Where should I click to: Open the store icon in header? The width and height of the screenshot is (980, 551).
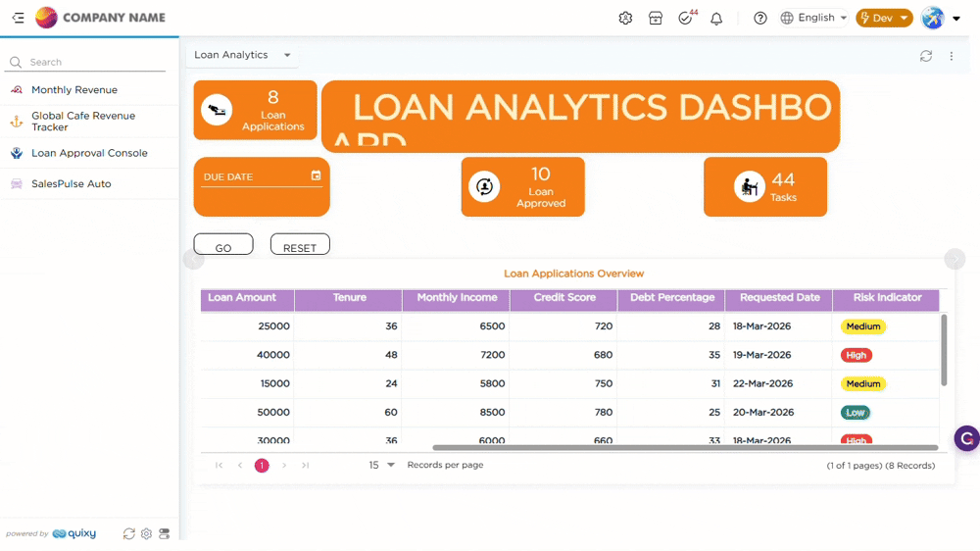coord(656,19)
